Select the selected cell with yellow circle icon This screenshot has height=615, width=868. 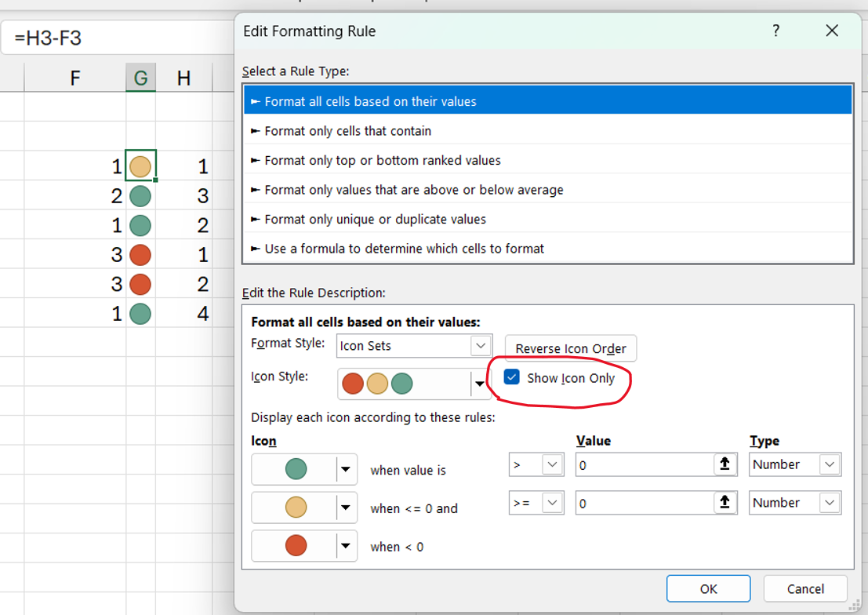tap(140, 166)
